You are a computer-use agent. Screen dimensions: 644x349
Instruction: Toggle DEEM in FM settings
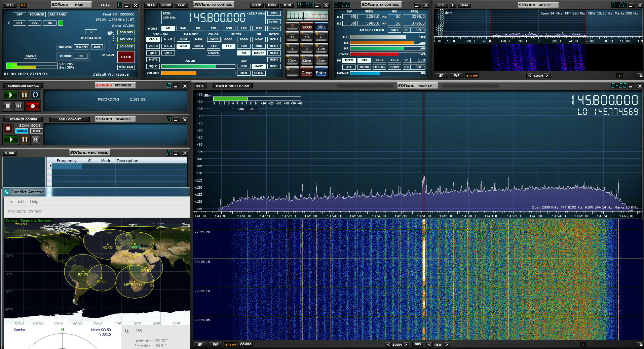coord(349,60)
